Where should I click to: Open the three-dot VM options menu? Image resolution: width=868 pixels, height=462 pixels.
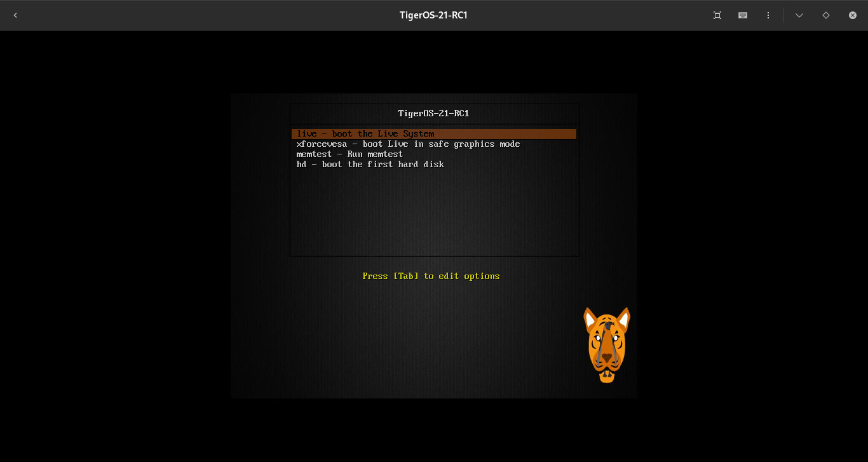tap(768, 15)
